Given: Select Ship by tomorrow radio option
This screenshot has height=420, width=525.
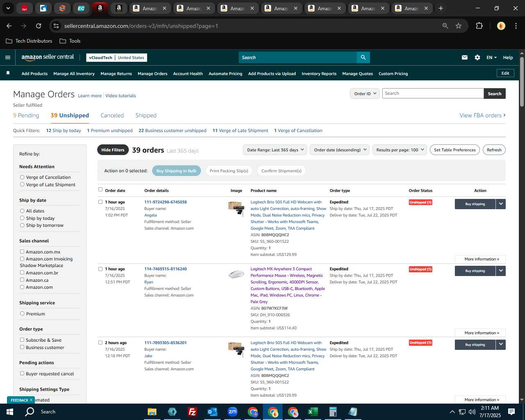Looking at the screenshot, I should coord(22,225).
